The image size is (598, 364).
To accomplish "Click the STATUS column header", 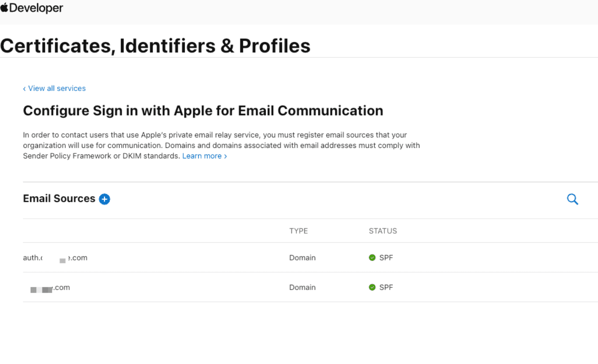I will click(x=383, y=231).
